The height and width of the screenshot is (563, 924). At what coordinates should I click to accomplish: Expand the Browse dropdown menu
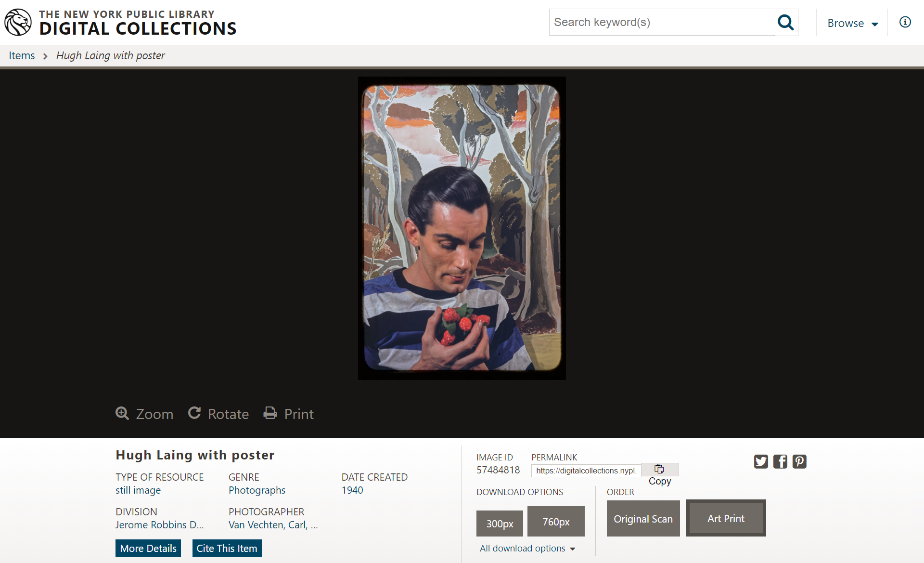click(x=853, y=23)
